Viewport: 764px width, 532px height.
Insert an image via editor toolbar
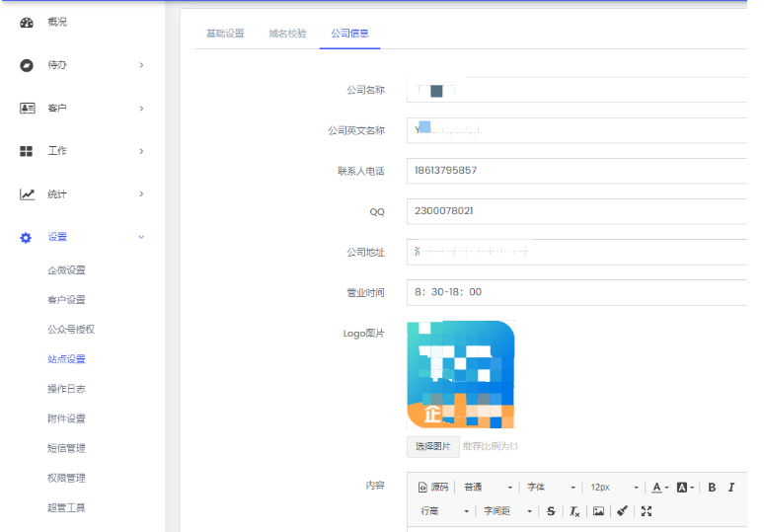click(x=598, y=511)
